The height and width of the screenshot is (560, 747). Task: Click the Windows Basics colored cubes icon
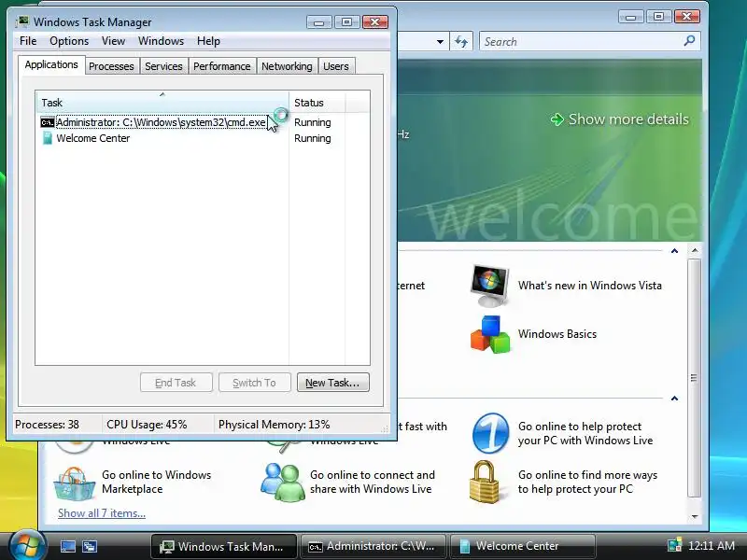[x=490, y=334]
